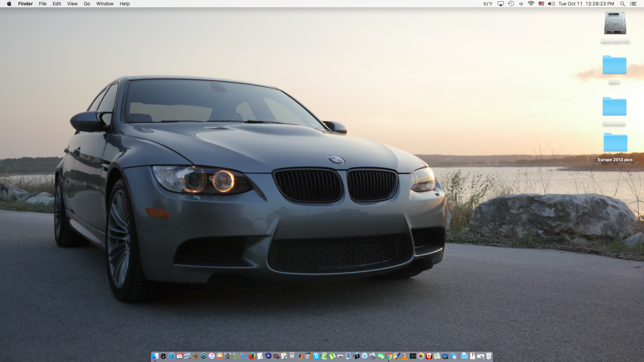Open the File menu

point(43,4)
